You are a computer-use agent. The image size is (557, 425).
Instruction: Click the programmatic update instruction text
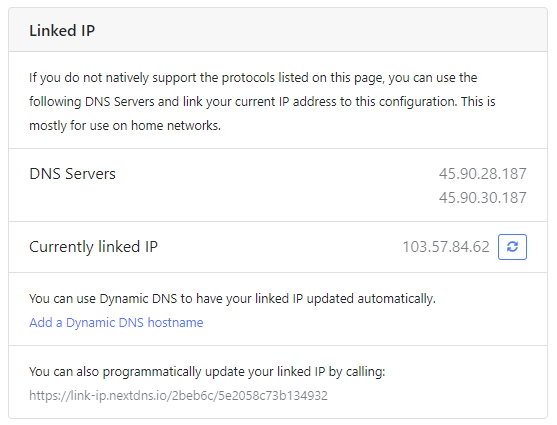tap(207, 372)
